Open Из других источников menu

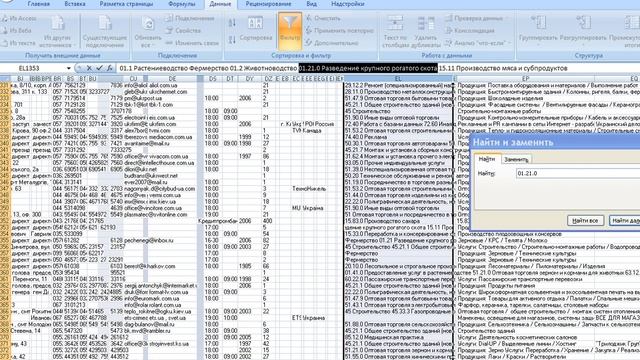tap(58, 32)
